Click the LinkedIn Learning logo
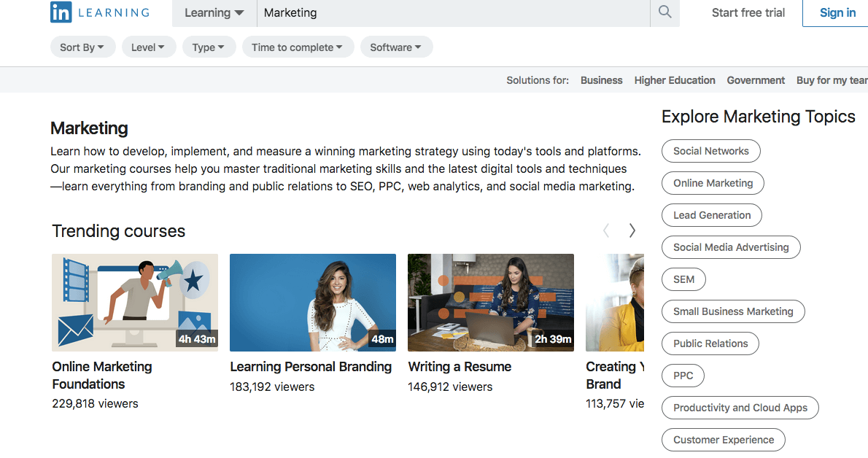The width and height of the screenshot is (868, 458). point(99,12)
